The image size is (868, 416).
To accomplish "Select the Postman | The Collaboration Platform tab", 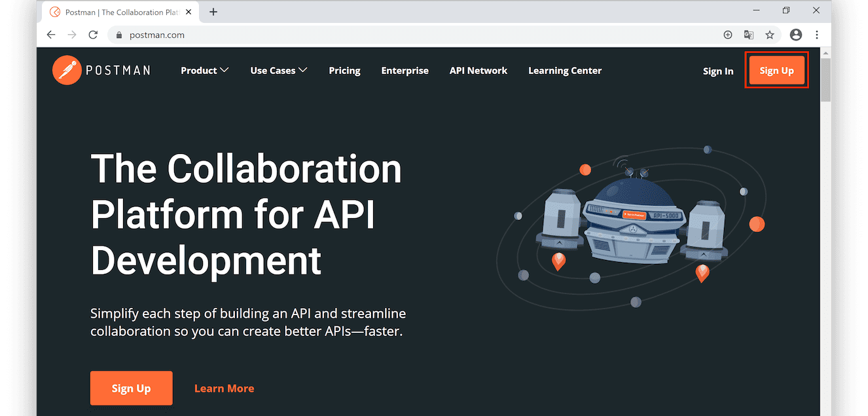I will pyautogui.click(x=120, y=12).
